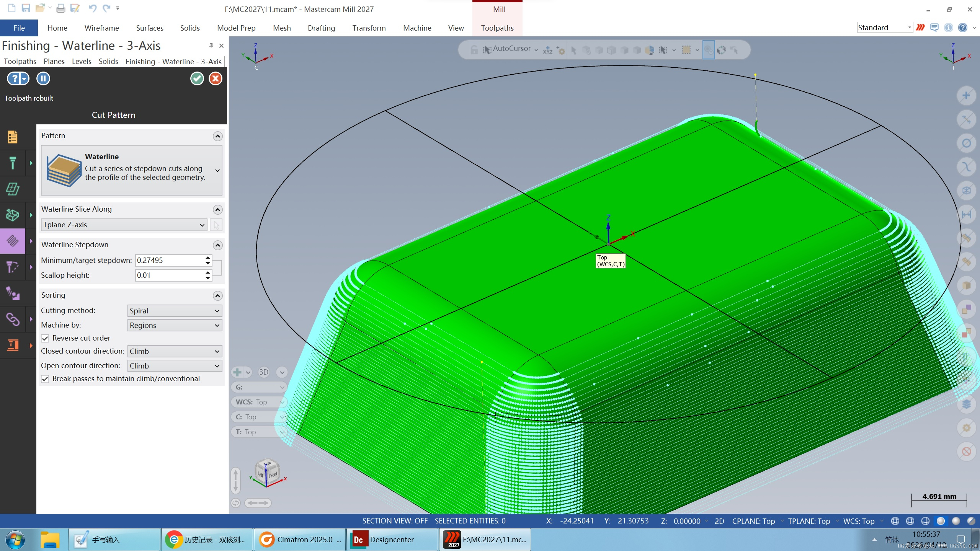The image size is (980, 551).
Task: Switch to Cimatron 2025.0 in taskbar
Action: coord(300,540)
